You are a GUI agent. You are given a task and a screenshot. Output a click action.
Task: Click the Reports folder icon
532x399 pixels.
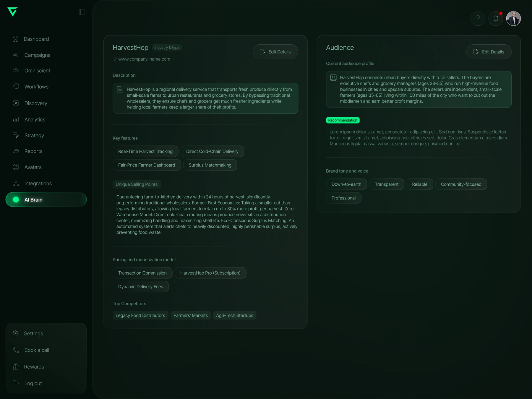pos(16,151)
